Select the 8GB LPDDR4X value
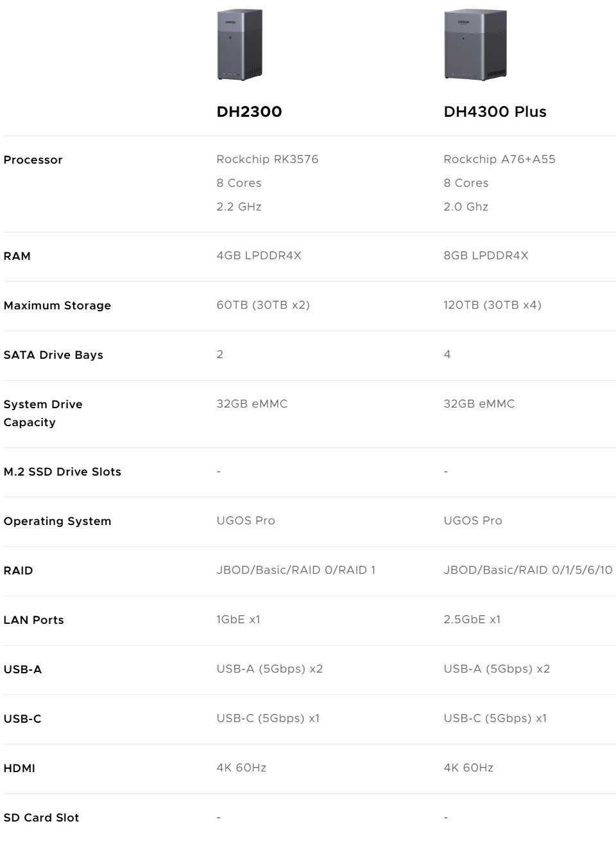The image size is (616, 844). pos(486,255)
